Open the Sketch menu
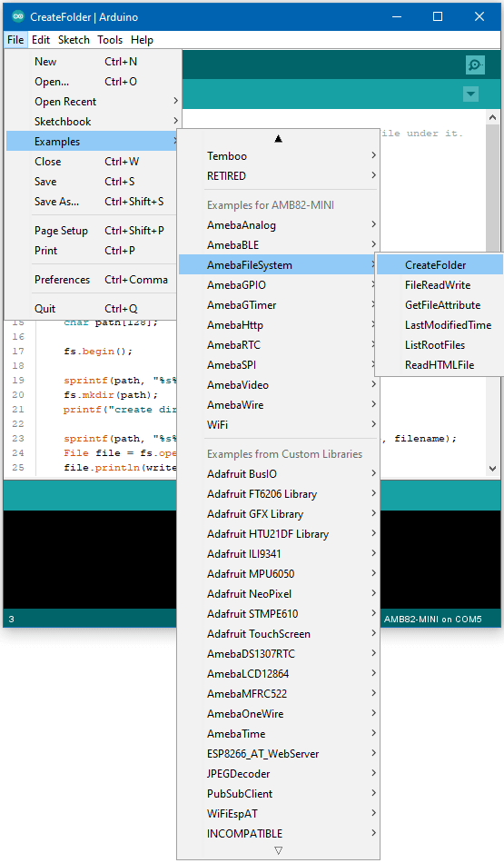Image resolution: width=504 pixels, height=863 pixels. pyautogui.click(x=74, y=40)
